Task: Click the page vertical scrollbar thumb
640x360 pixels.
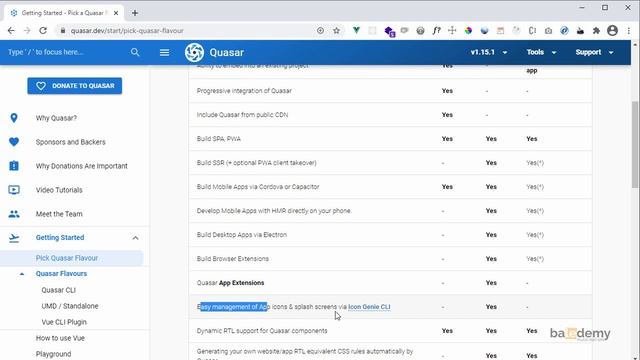Action: [635, 144]
